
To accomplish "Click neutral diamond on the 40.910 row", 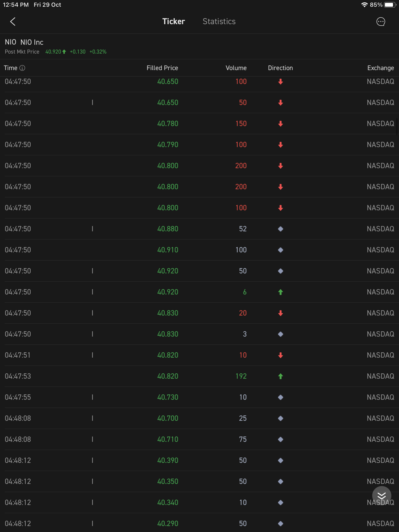I will pyautogui.click(x=280, y=250).
